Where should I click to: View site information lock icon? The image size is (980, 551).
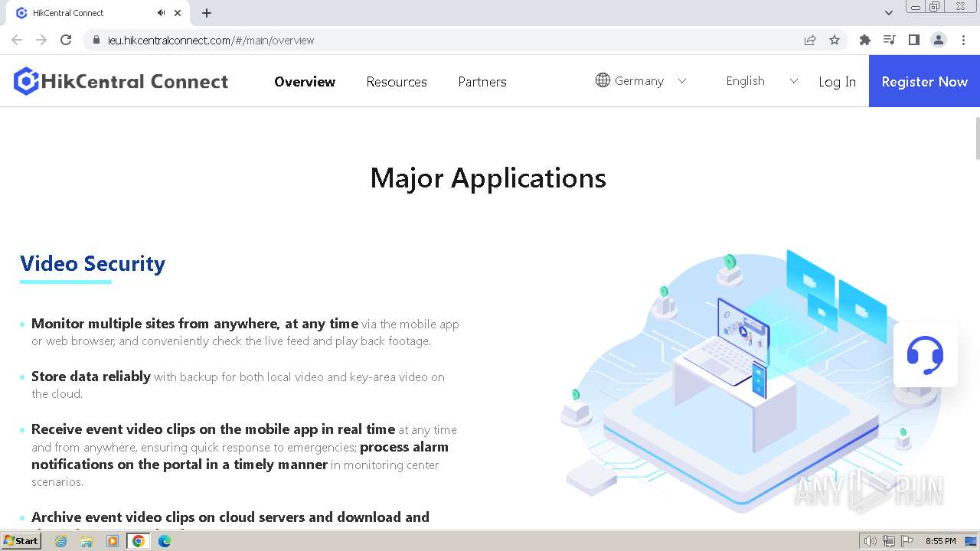point(96,40)
